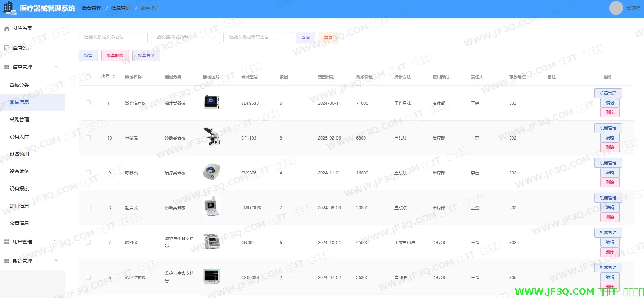The height and width of the screenshot is (298, 644).
Task: Click the 查看公告 notice icon
Action: click(7, 48)
